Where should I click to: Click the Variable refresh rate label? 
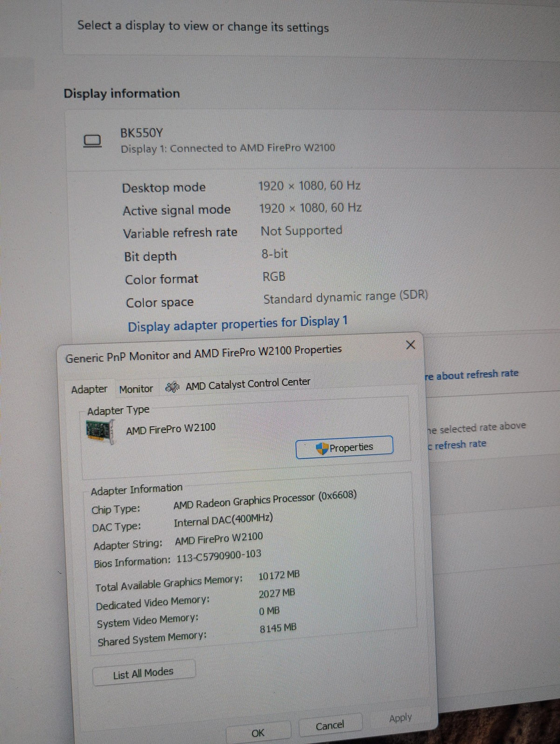tap(180, 233)
